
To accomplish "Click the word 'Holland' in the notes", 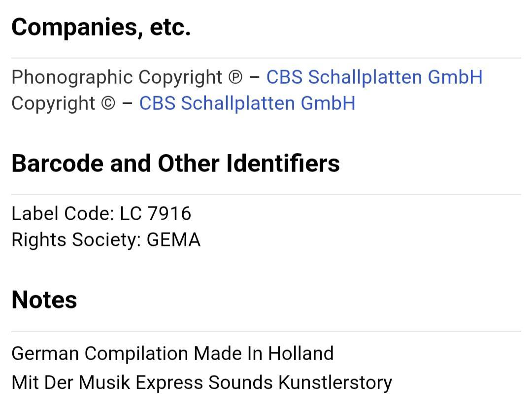I will [x=300, y=353].
